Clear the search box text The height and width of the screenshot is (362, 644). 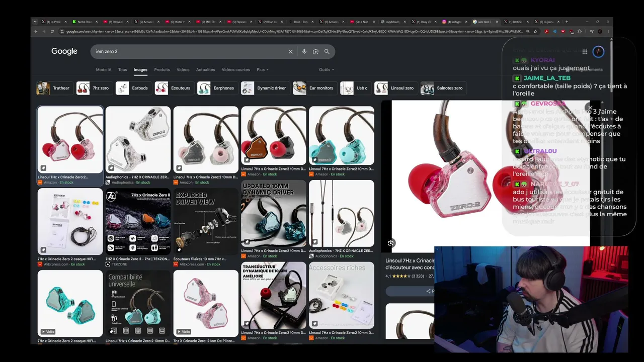coord(290,51)
